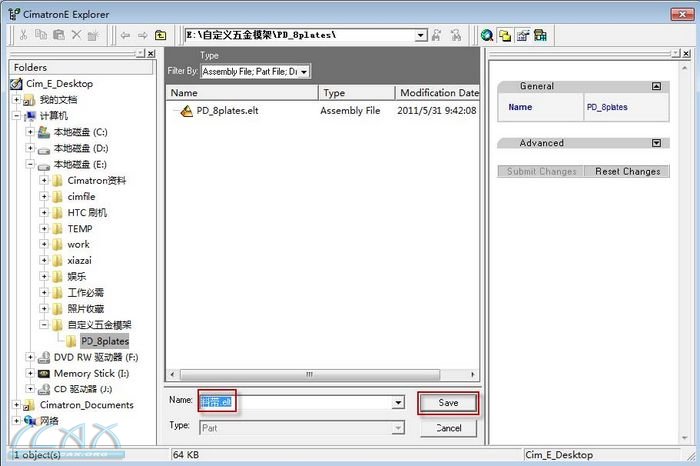Select the 我的文档 tree item
This screenshot has height=466, width=700.
pyautogui.click(x=58, y=100)
